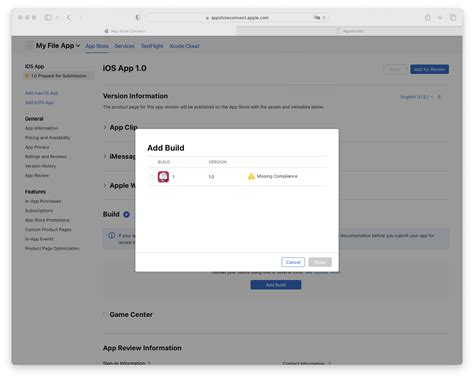Image resolution: width=474 pixels, height=379 pixels.
Task: Click the translate icon in address bar
Action: [x=317, y=18]
